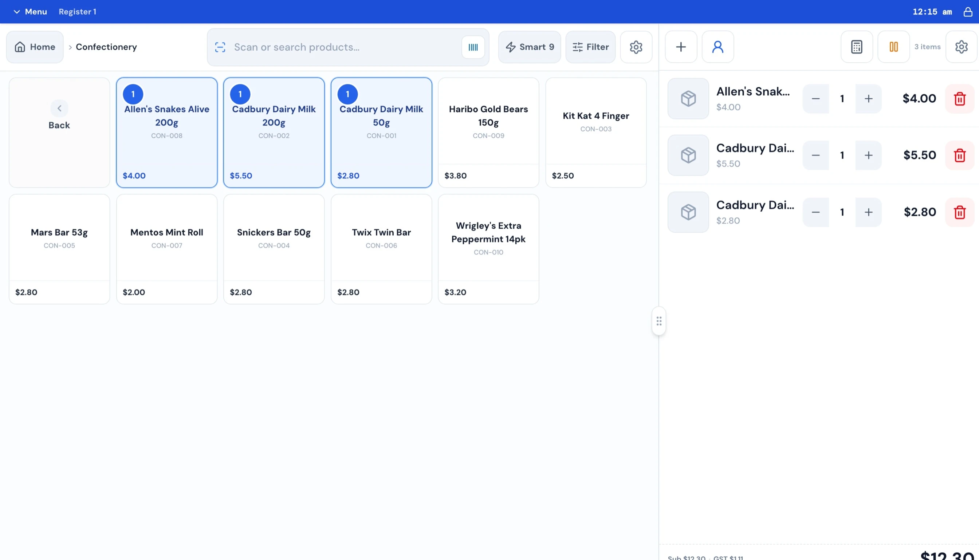The image size is (979, 560).
Task: Open product grid settings gear
Action: [636, 47]
